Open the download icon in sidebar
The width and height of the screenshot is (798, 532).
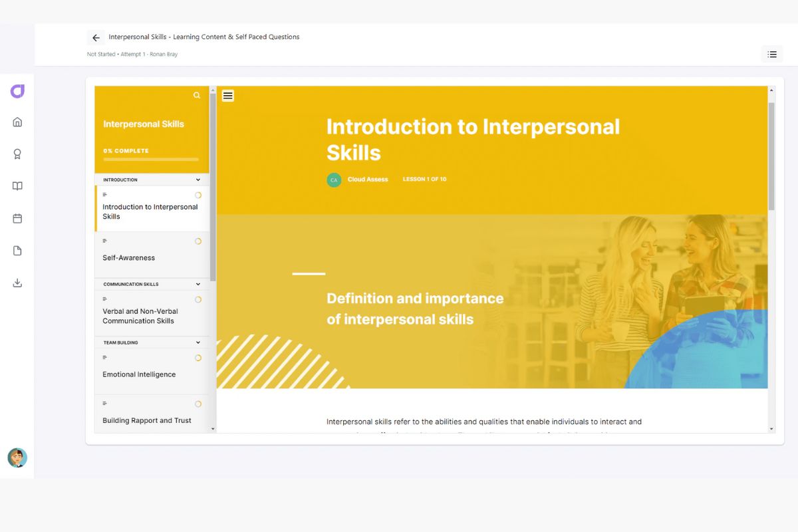(x=17, y=283)
